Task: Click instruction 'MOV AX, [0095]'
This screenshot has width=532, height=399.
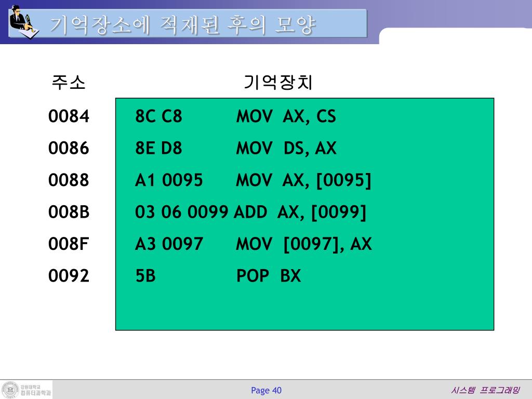Action: pos(303,180)
